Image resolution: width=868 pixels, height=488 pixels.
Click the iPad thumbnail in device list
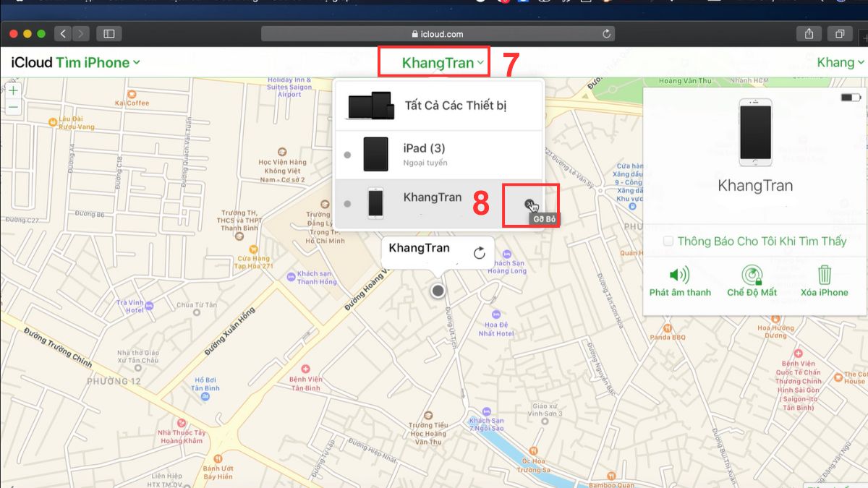(375, 153)
